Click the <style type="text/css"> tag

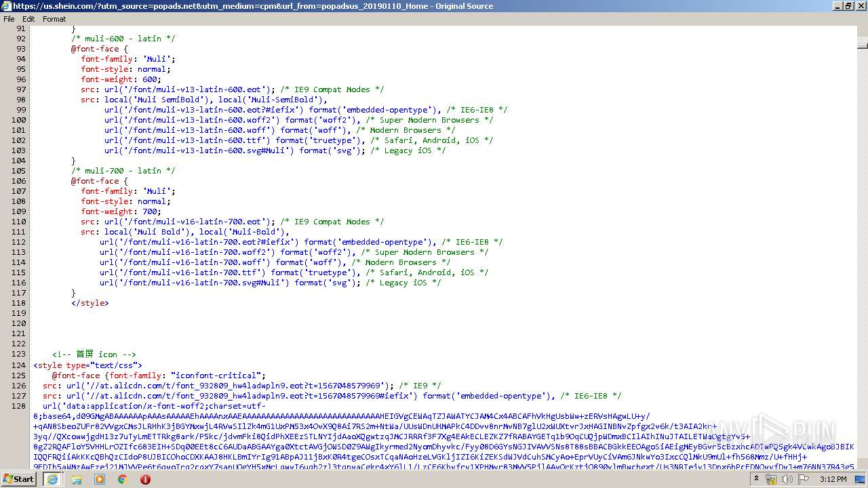coord(87,365)
